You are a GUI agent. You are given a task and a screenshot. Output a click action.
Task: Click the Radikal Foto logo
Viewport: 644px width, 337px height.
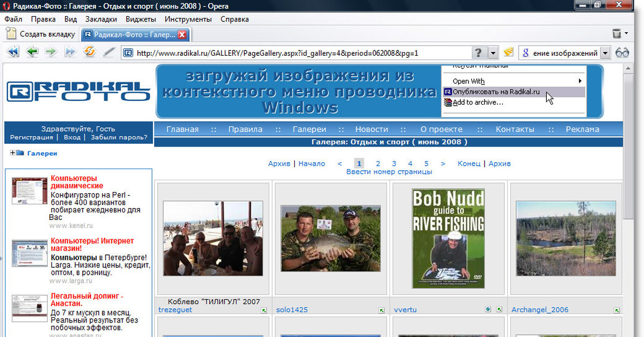[x=78, y=92]
